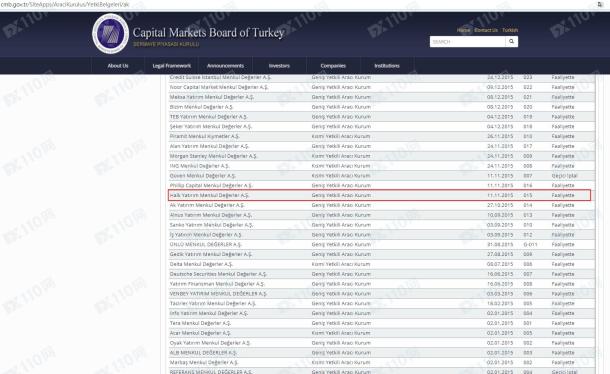Select Tacirler Yatırım Menkul Değerler row
The height and width of the screenshot is (374, 610).
382,304
